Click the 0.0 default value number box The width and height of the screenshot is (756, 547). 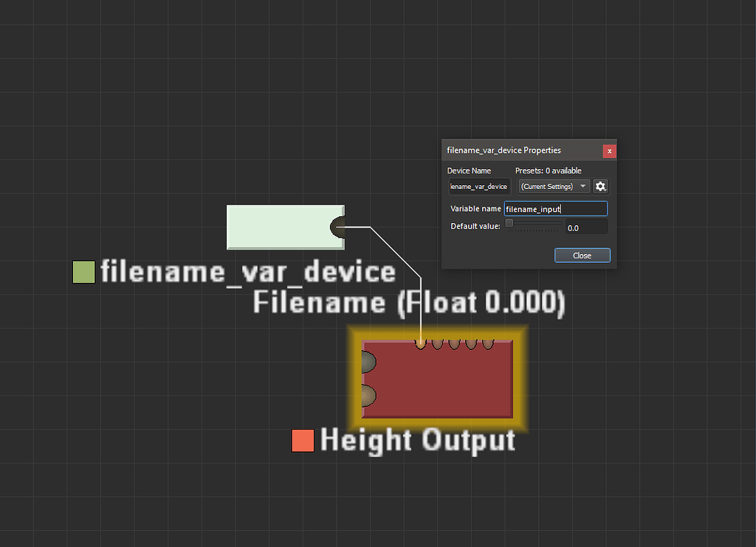click(587, 227)
